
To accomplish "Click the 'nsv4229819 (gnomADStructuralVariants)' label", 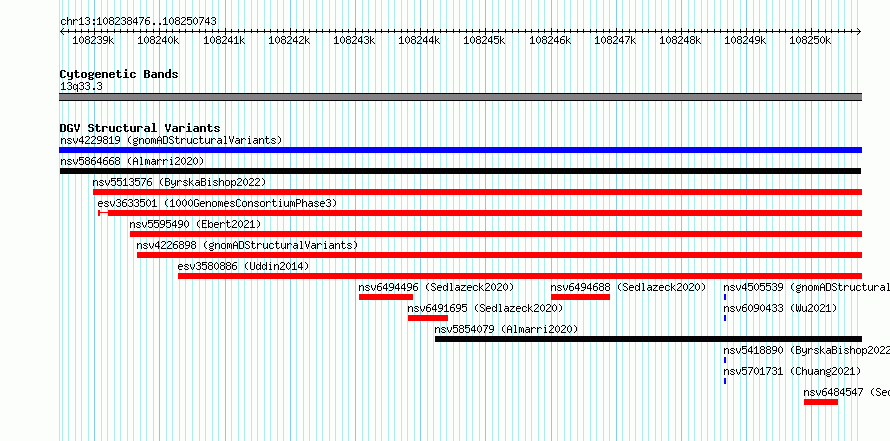I will click(x=171, y=140).
